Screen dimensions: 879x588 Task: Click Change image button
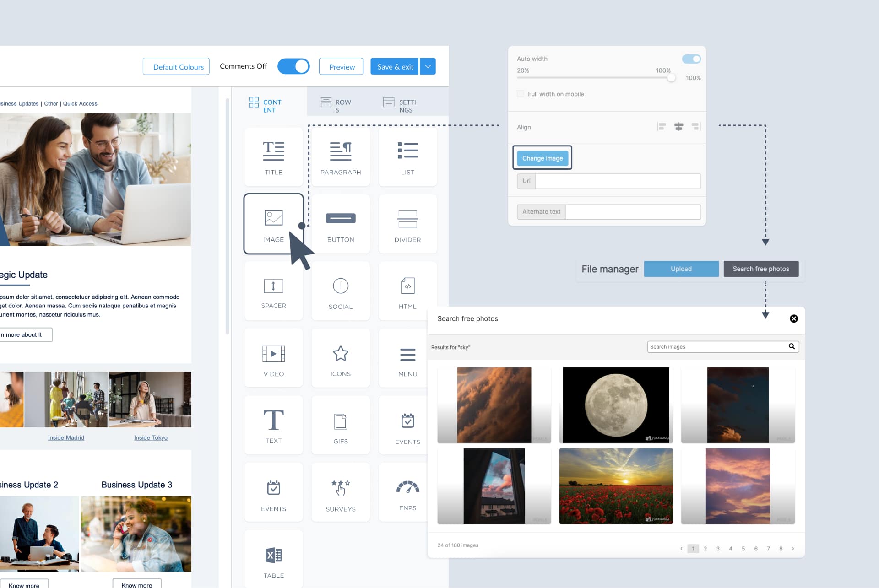542,158
